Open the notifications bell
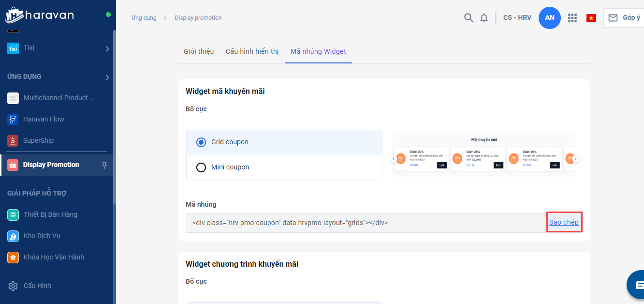The height and width of the screenshot is (304, 644). [x=484, y=18]
